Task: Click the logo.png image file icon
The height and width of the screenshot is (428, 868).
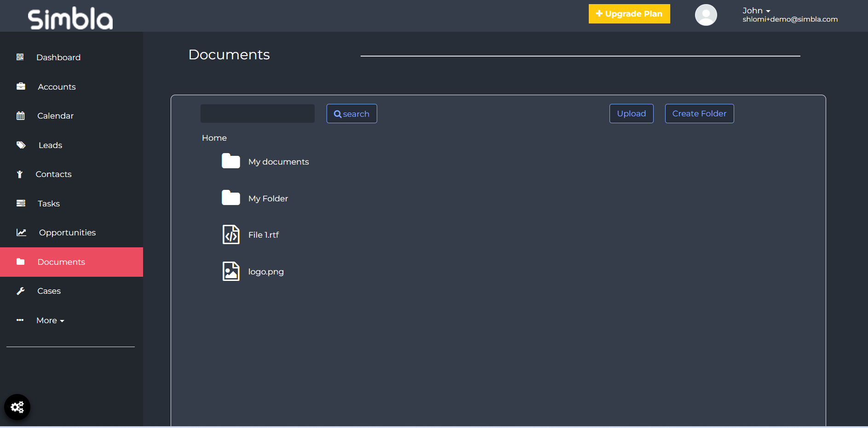Action: [x=231, y=271]
